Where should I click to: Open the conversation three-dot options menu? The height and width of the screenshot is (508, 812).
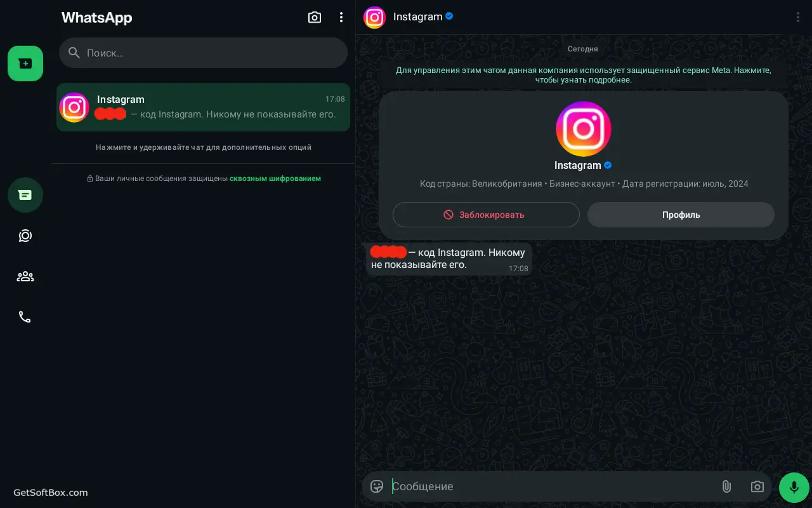(798, 17)
